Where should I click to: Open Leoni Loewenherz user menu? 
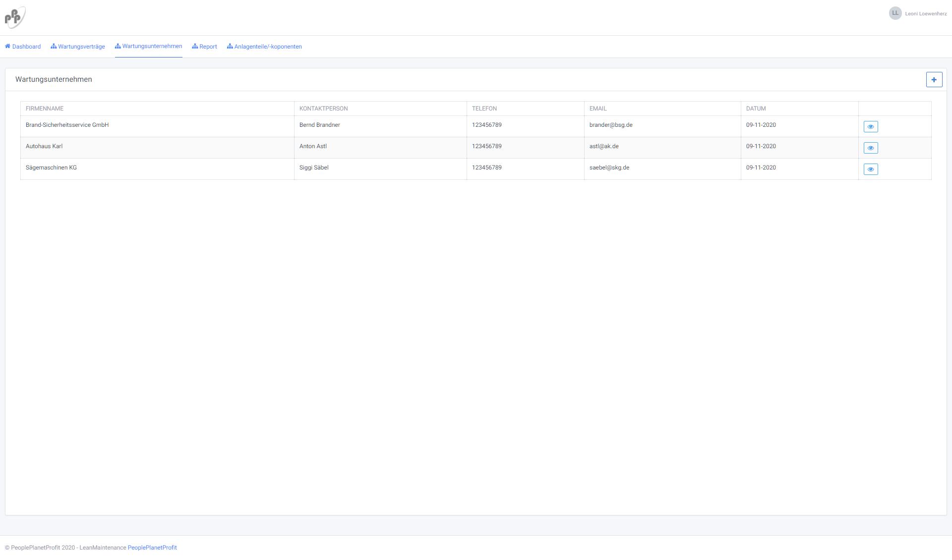[925, 14]
